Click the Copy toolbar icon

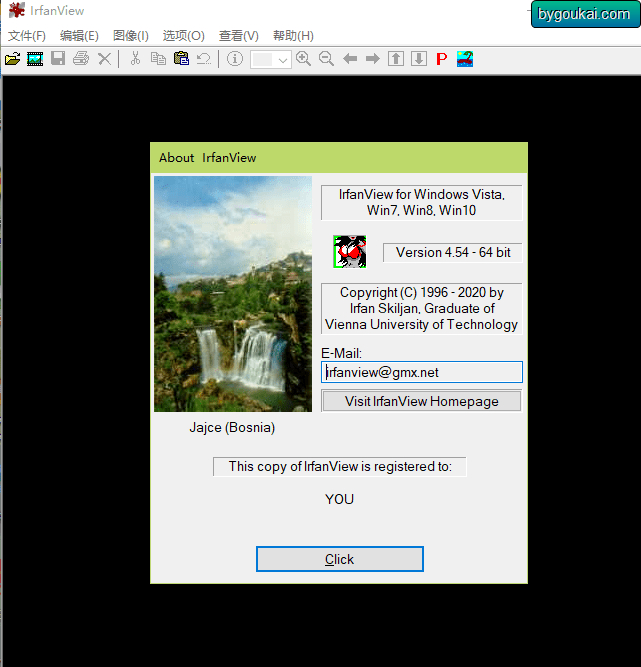pyautogui.click(x=158, y=58)
